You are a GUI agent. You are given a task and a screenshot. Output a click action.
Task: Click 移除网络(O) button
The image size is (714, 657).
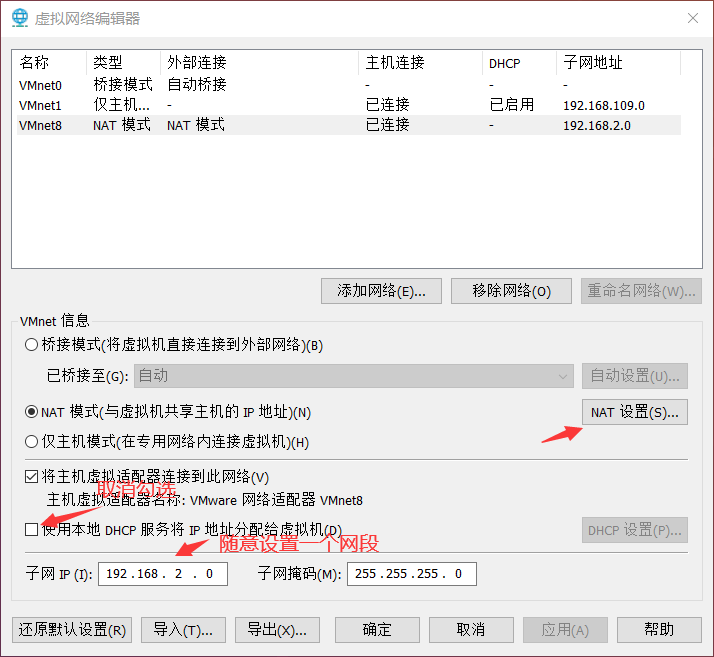point(511,291)
